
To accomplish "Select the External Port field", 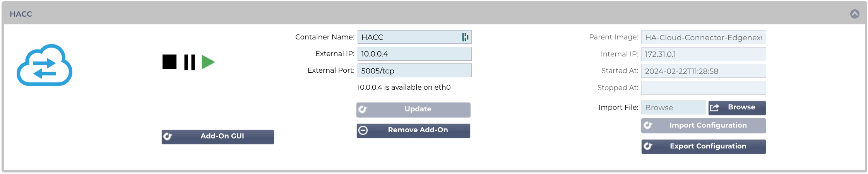I will 414,71.
